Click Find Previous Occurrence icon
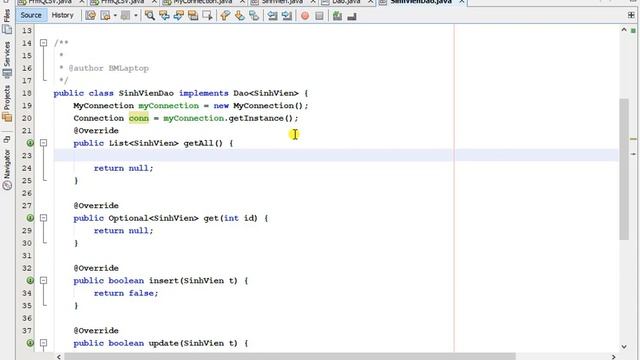640x360 pixels. click(x=164, y=16)
